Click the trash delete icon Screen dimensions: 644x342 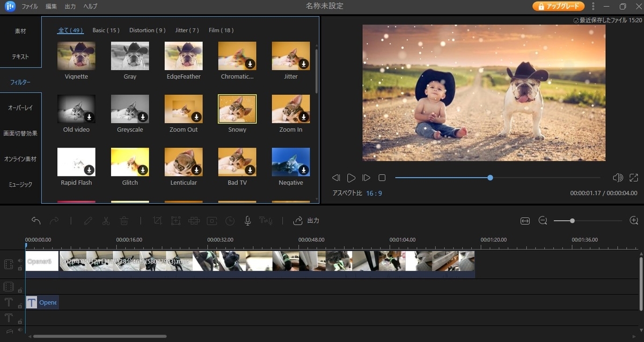coord(124,220)
